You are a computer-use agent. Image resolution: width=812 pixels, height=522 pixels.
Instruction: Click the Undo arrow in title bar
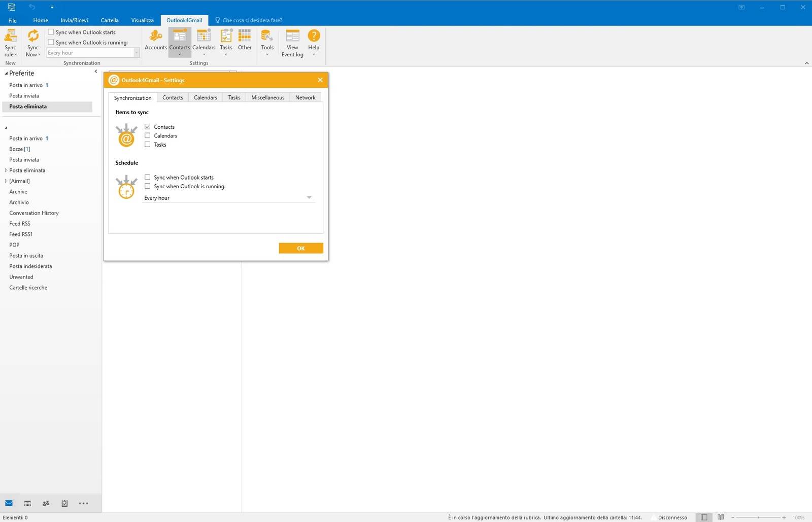[32, 7]
